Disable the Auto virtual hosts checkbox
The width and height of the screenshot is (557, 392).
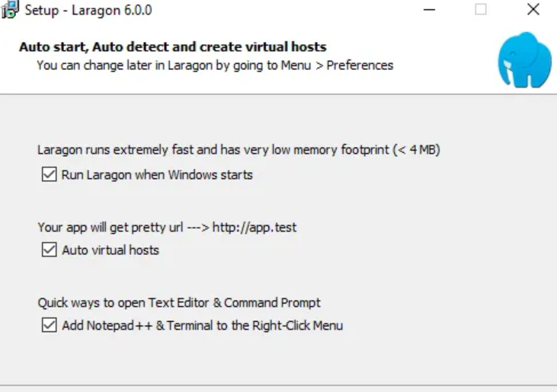[x=50, y=250]
